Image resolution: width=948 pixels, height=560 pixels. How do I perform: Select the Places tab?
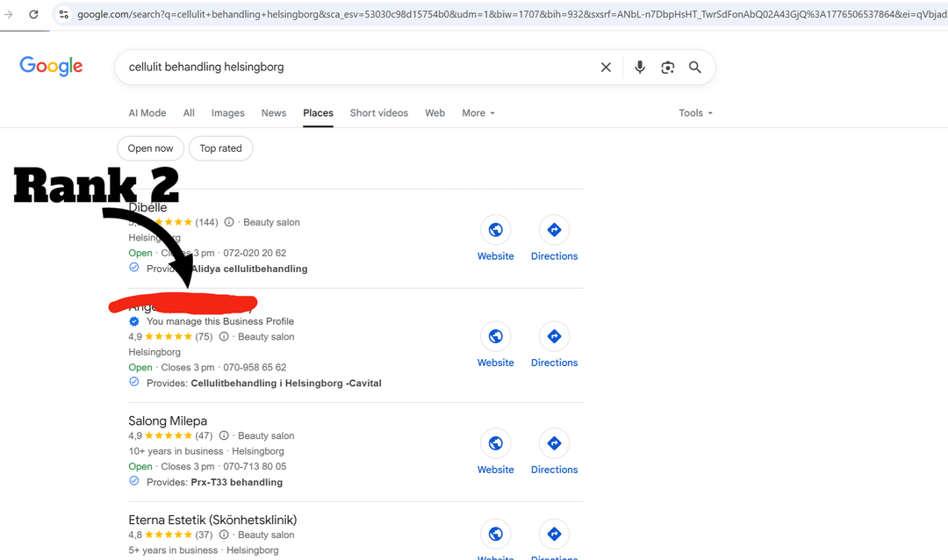[318, 113]
